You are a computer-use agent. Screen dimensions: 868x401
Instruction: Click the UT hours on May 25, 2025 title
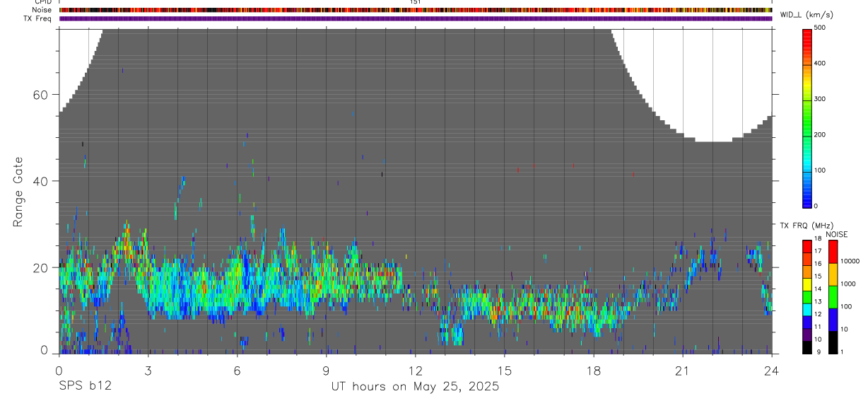(415, 386)
